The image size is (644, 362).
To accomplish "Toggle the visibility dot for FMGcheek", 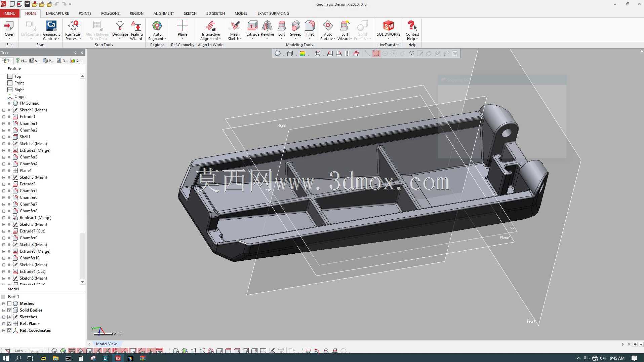I will click(x=9, y=103).
